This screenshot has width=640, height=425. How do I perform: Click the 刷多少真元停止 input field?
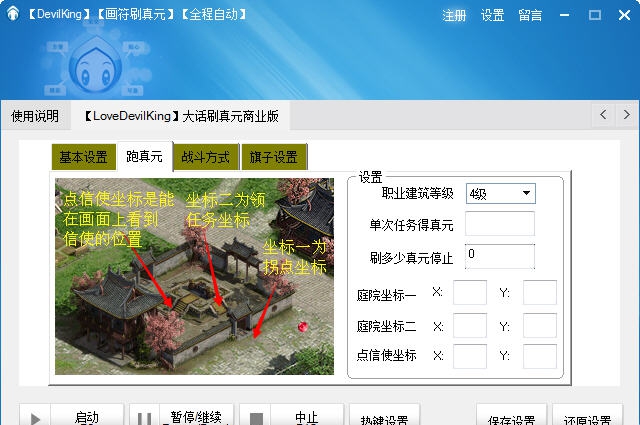tap(500, 256)
